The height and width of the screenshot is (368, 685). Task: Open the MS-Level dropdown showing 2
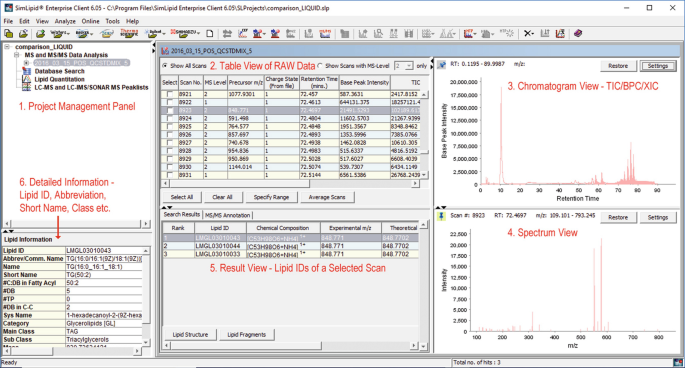point(404,66)
